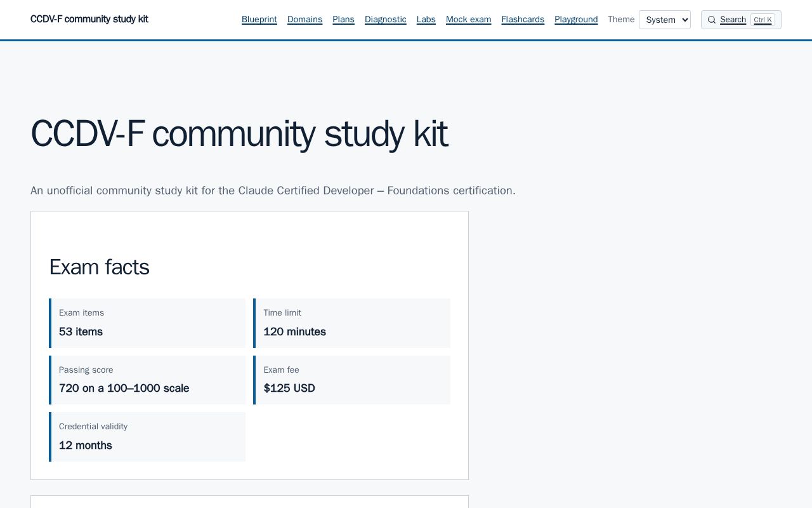Screen dimensions: 812x508
Task: Click the "Credential validity" label
Action: point(93,427)
